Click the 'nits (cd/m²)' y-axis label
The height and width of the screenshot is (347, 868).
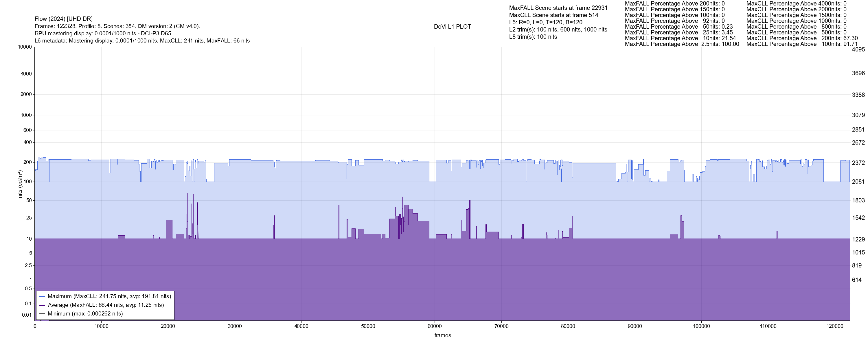pos(20,184)
